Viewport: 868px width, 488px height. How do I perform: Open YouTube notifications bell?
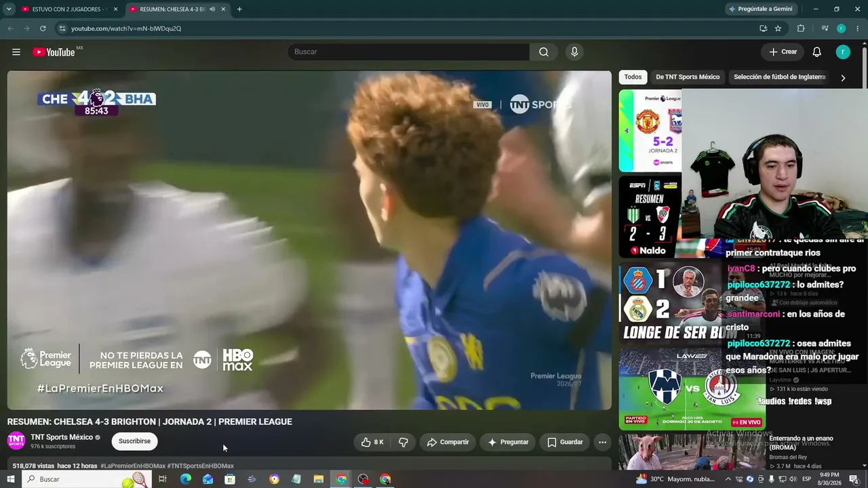(x=817, y=52)
